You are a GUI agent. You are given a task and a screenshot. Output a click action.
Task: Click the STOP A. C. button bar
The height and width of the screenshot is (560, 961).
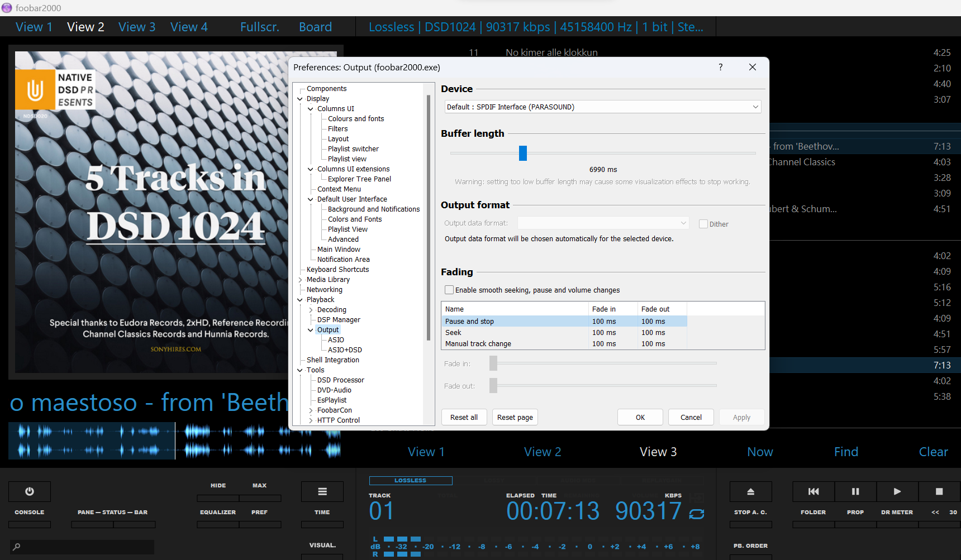[x=751, y=524]
